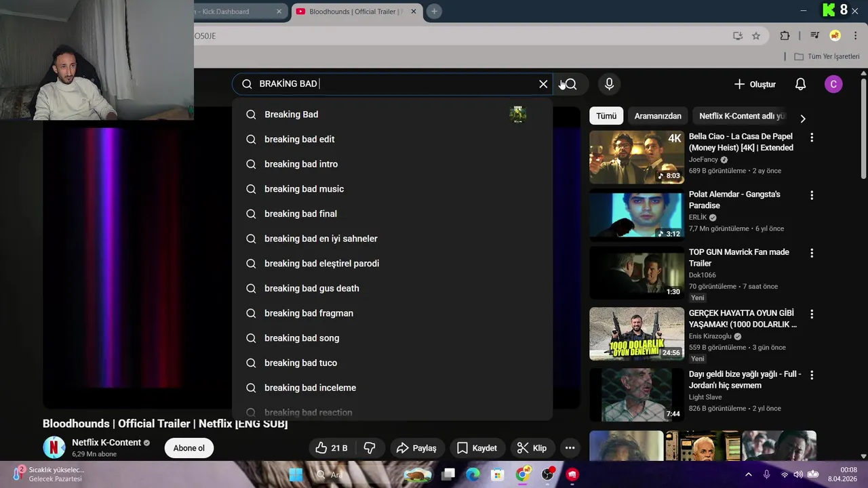Viewport: 868px width, 488px height.
Task: Choose 'breaking bad en iyi sahneler' suggestion
Action: pos(392,239)
